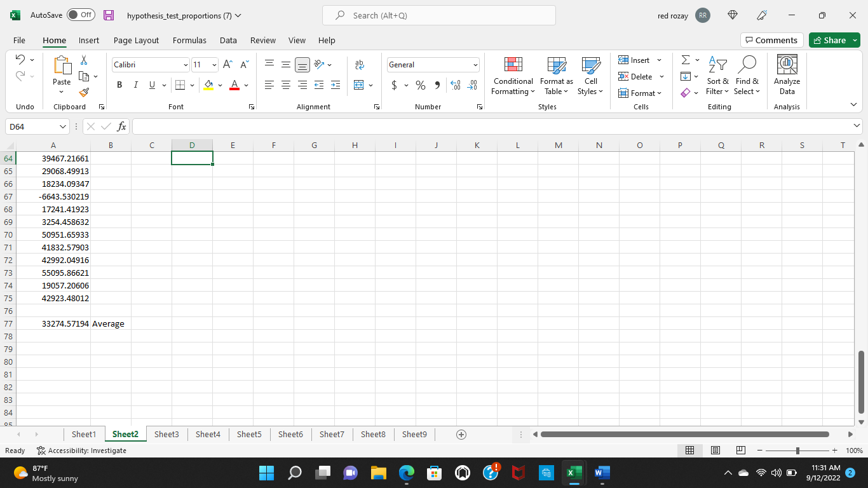Viewport: 868px width, 488px height.
Task: Click the Undo arrow icon
Action: pos(20,60)
